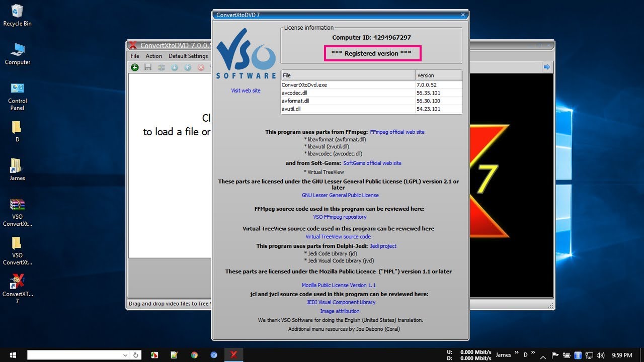Expand the taskbar address dropdown arrow
This screenshot has width=644, height=362.
point(126,355)
